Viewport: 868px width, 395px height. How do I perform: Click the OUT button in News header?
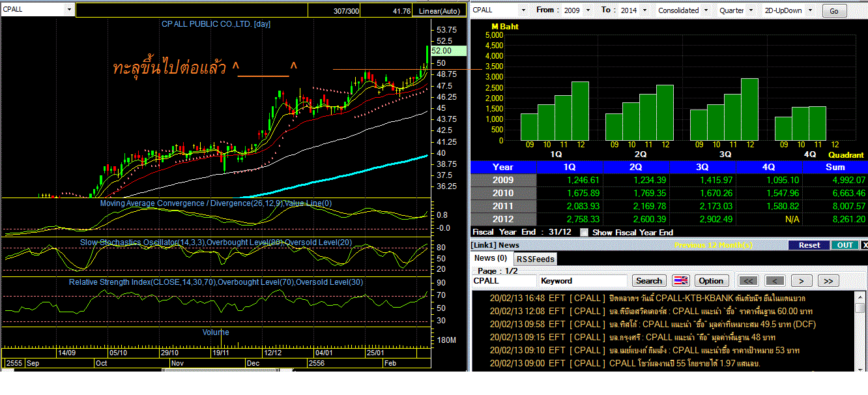tap(845, 245)
